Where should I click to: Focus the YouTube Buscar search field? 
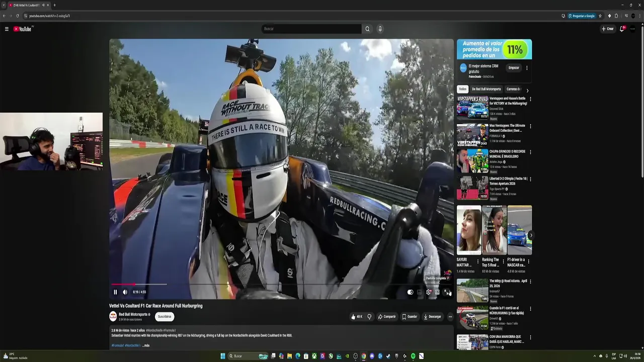point(311,29)
